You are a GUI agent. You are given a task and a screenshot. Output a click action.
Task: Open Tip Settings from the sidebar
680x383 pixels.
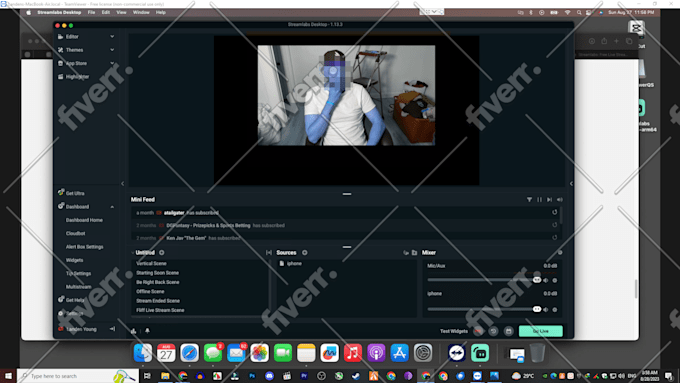[x=78, y=274]
